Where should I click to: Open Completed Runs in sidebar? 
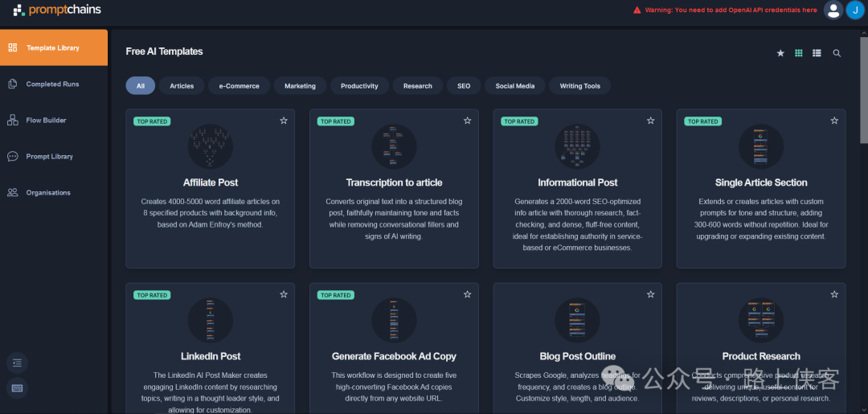(x=54, y=84)
